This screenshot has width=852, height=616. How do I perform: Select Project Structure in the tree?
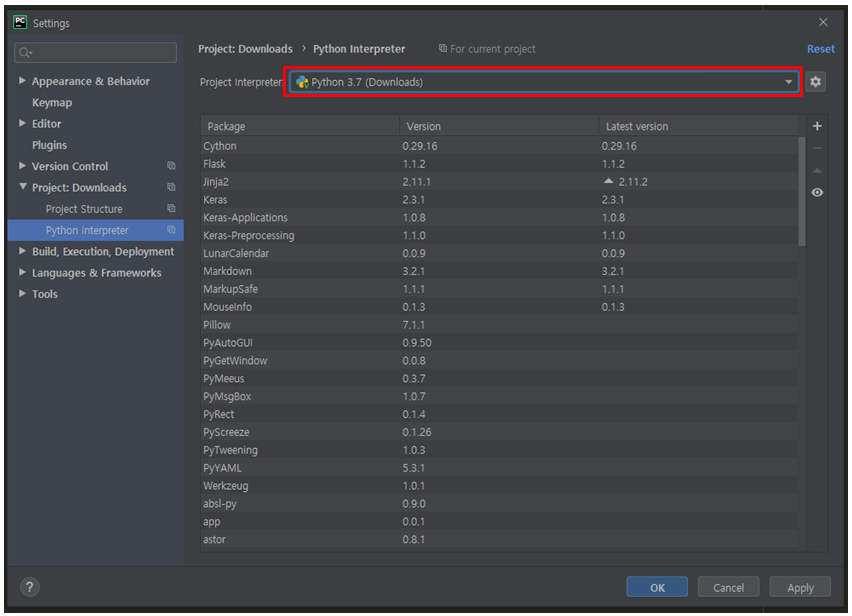coord(84,209)
